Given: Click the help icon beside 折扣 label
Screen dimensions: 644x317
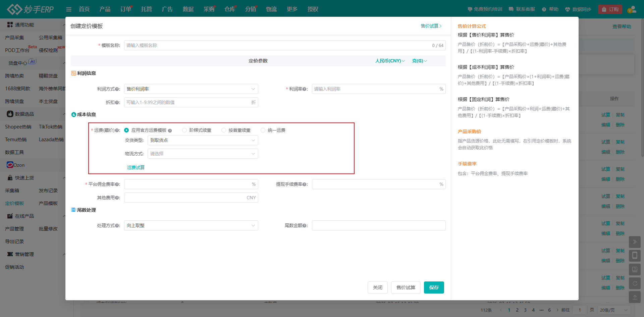Looking at the screenshot, I should [x=117, y=103].
